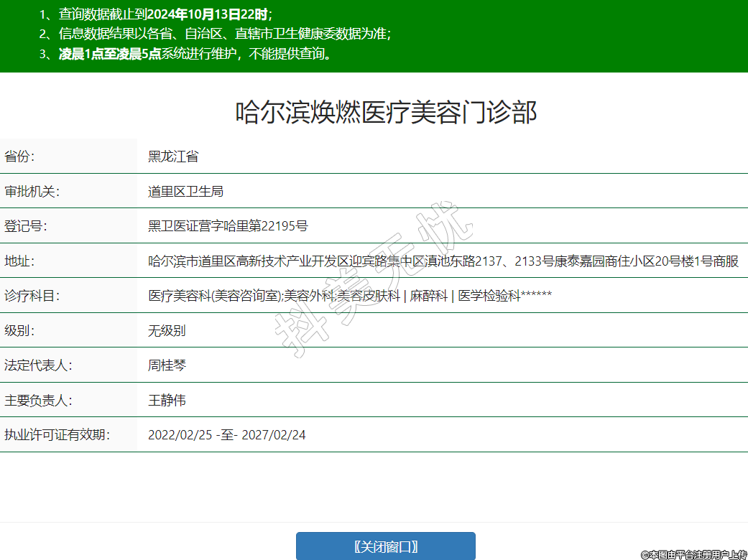Click the 法定代表人 row label
The width and height of the screenshot is (748, 560).
(x=38, y=365)
